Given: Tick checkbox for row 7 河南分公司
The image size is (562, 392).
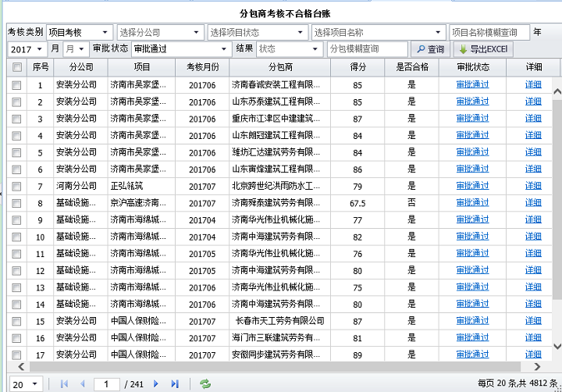Looking at the screenshot, I should coord(16,187).
